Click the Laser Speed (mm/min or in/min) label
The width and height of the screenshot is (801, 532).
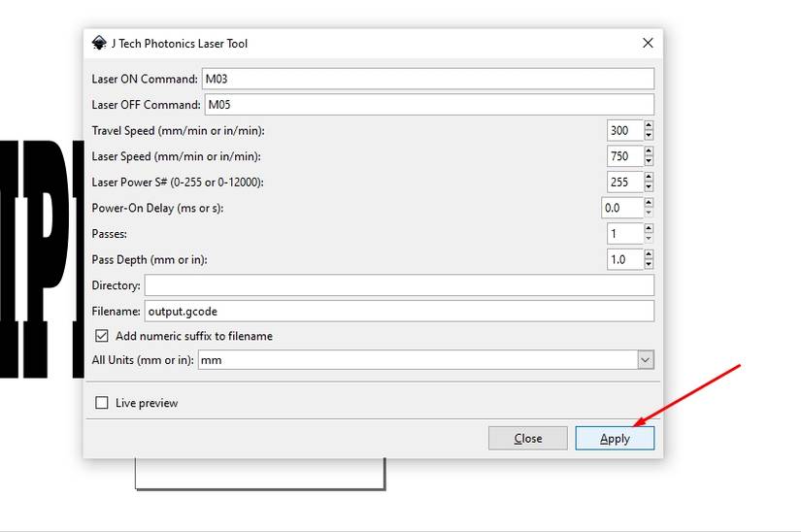tap(177, 156)
